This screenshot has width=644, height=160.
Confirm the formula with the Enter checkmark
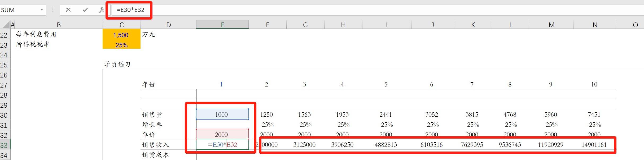coord(85,10)
